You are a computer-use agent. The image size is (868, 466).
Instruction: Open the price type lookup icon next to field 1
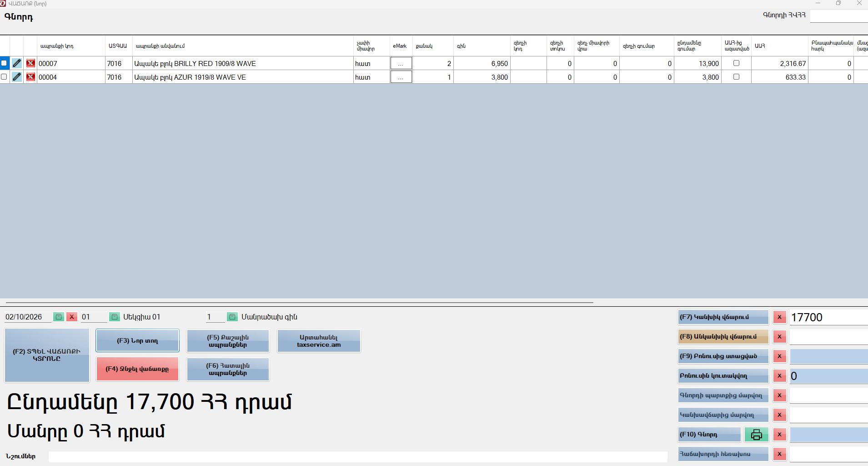pyautogui.click(x=232, y=317)
